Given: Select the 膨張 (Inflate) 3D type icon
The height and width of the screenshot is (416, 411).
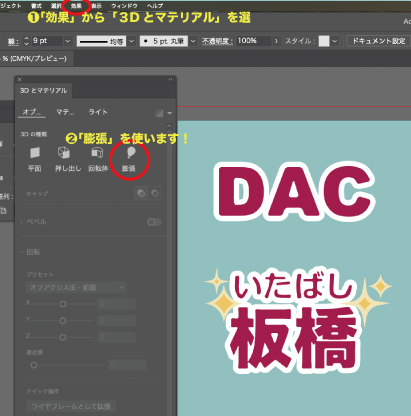Looking at the screenshot, I should coord(131,153).
